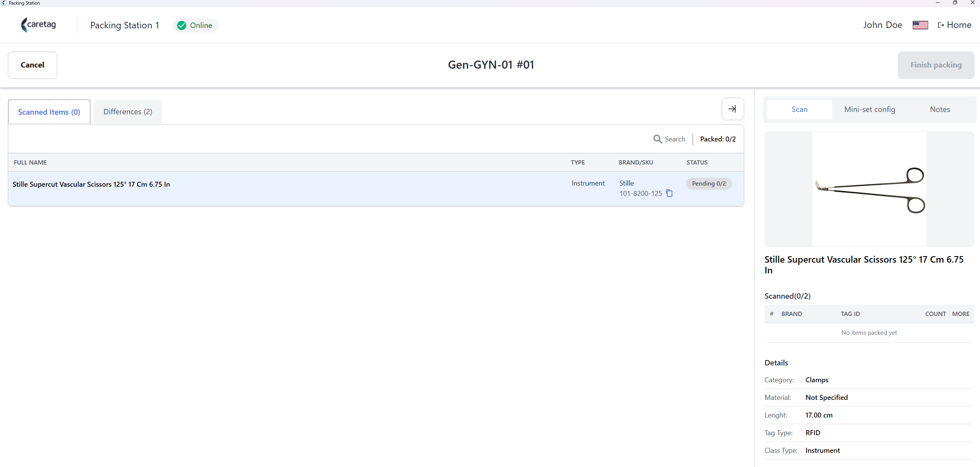Image resolution: width=980 pixels, height=467 pixels.
Task: Select the Stille Supercut Vascular Scissors row
Action: point(376,189)
